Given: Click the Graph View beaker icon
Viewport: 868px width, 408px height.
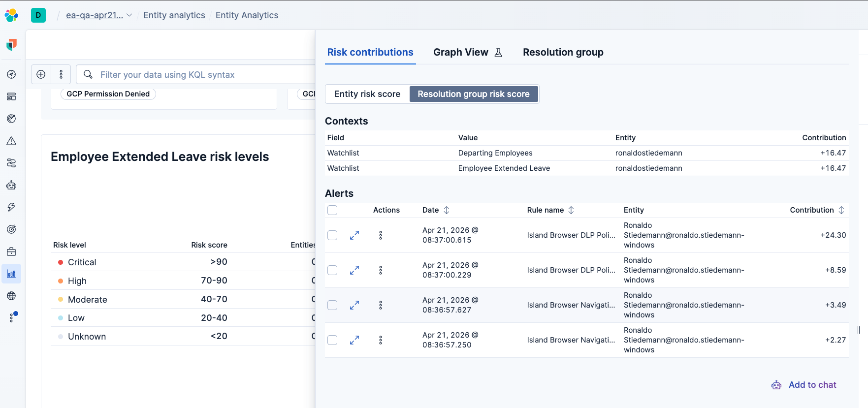Looking at the screenshot, I should coord(498,53).
